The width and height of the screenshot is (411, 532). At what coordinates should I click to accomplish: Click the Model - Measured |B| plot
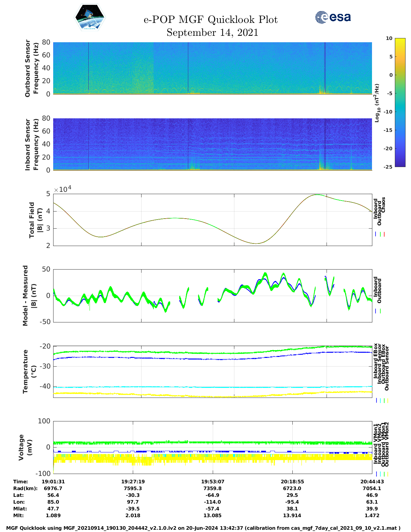[212, 296]
